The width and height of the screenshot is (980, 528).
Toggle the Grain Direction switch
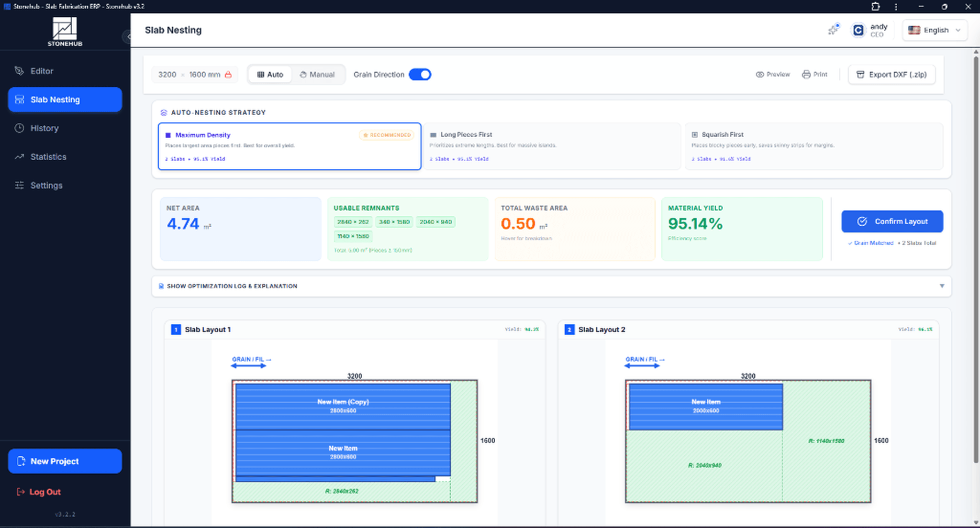pyautogui.click(x=420, y=75)
